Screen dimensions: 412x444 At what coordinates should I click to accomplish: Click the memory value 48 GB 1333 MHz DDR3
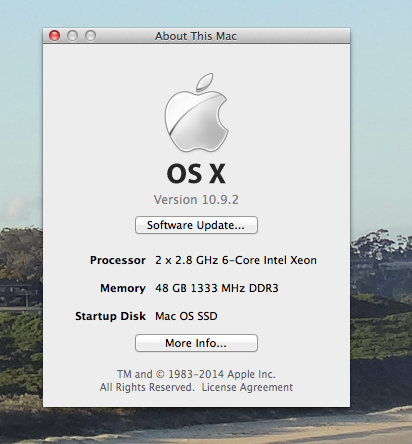(217, 288)
